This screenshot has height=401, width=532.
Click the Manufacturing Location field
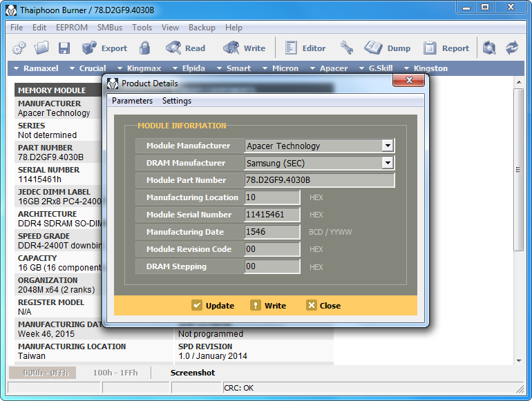[x=272, y=197]
